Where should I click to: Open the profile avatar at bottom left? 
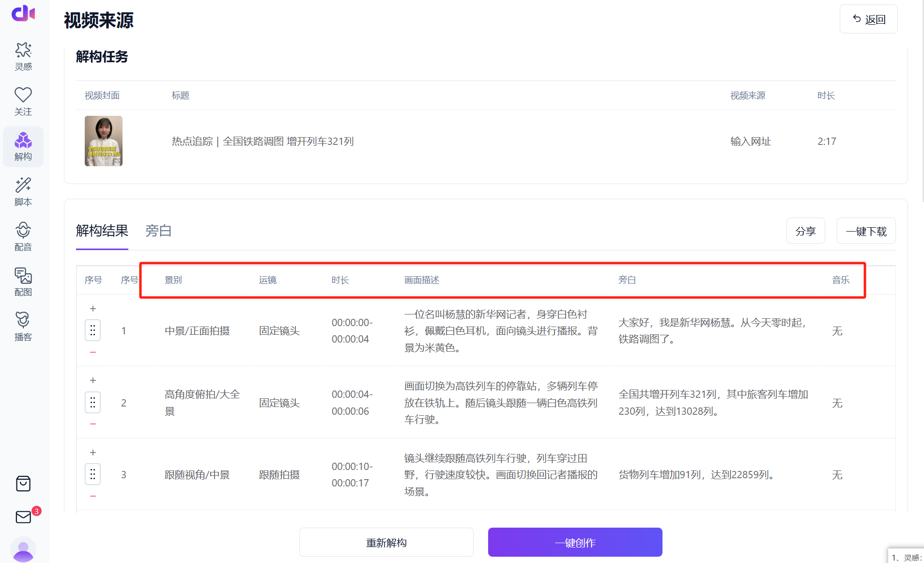coord(23,549)
